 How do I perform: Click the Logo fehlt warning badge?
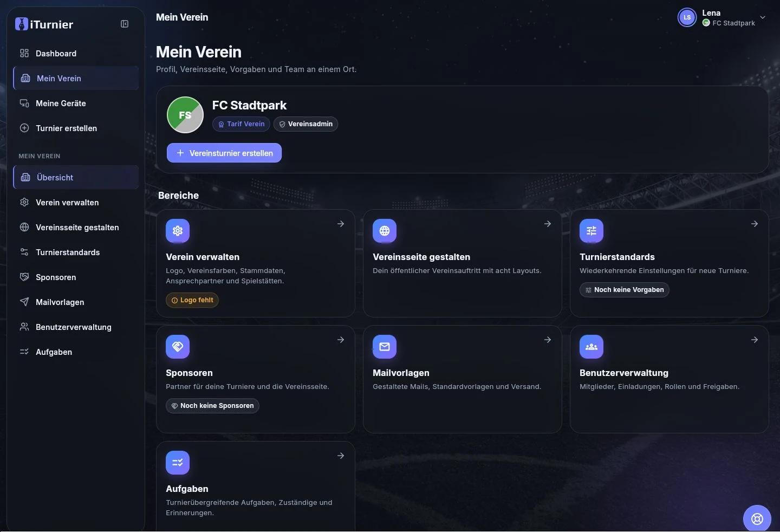(192, 300)
